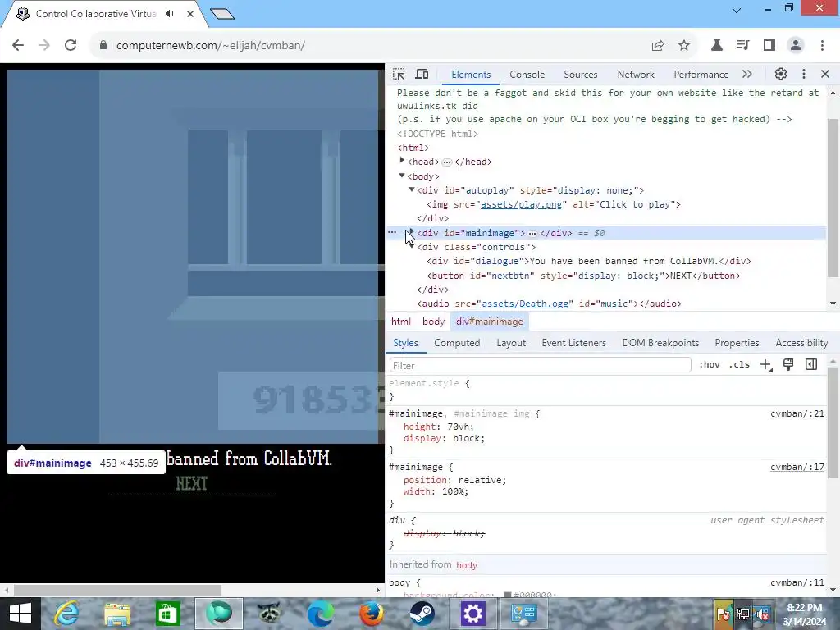
Task: Collapse the body element node
Action: coord(402,176)
